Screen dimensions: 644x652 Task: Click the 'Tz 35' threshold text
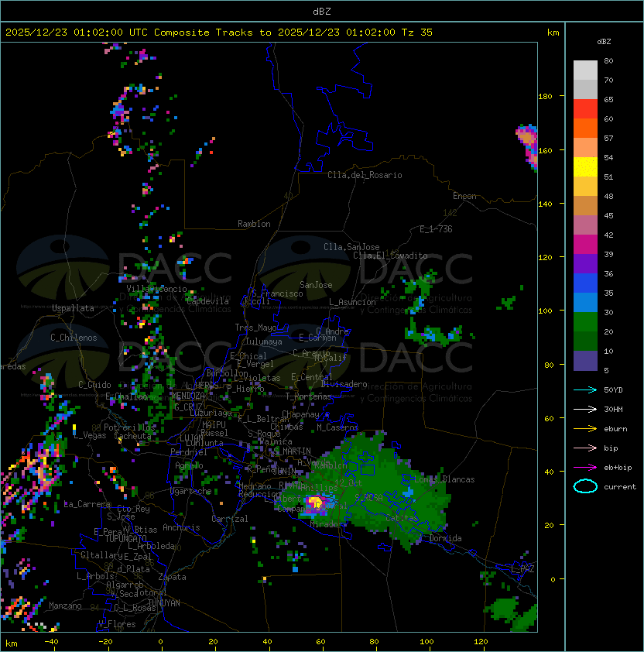coord(417,33)
